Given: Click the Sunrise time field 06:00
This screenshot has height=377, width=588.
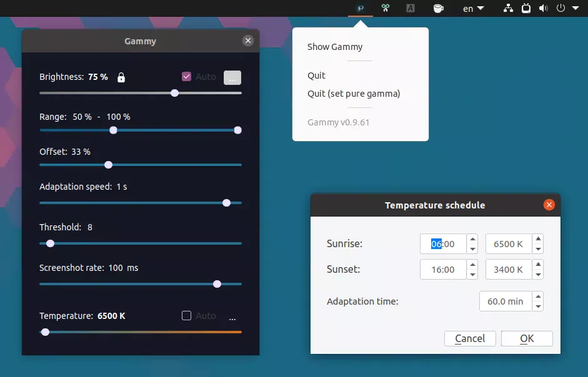Looking at the screenshot, I should click(x=443, y=244).
